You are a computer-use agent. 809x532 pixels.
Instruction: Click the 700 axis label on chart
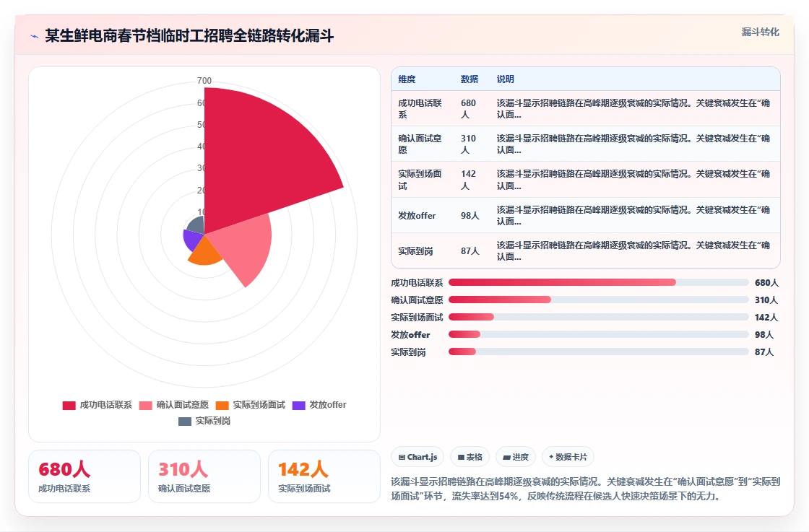[x=204, y=80]
